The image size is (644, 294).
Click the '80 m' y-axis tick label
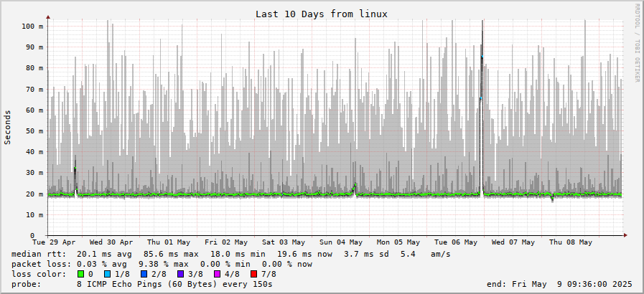click(x=34, y=68)
